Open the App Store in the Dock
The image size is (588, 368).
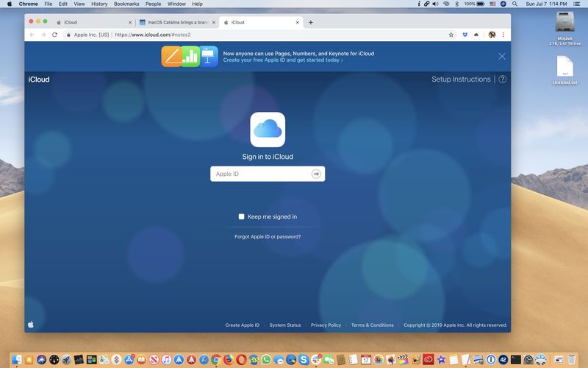pyautogui.click(x=129, y=360)
